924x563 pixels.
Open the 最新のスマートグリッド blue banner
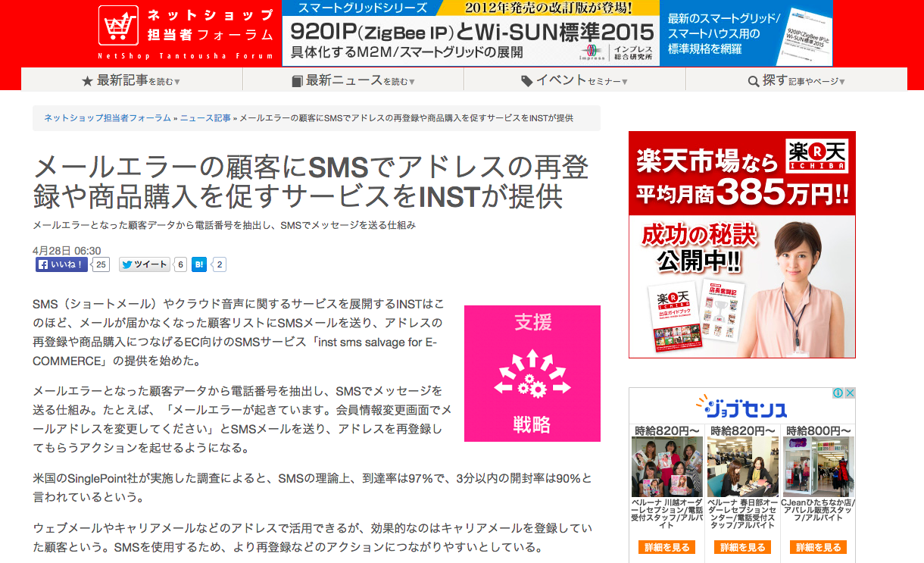[x=746, y=33]
